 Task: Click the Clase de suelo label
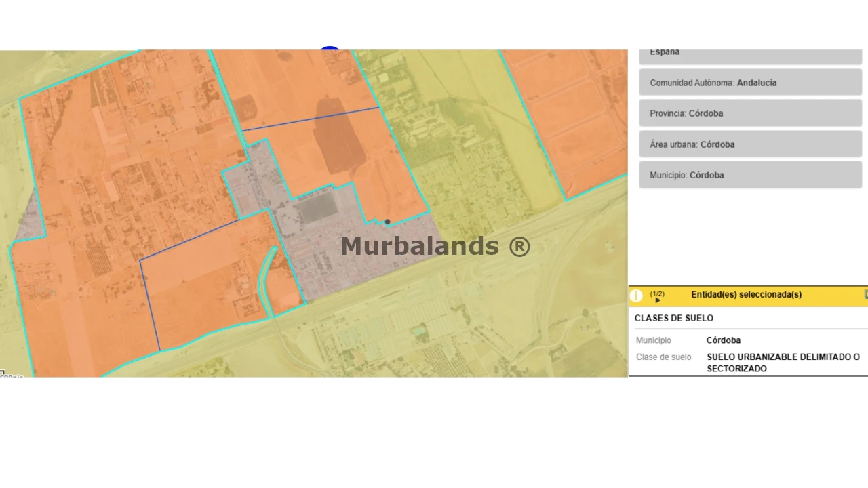[664, 357]
